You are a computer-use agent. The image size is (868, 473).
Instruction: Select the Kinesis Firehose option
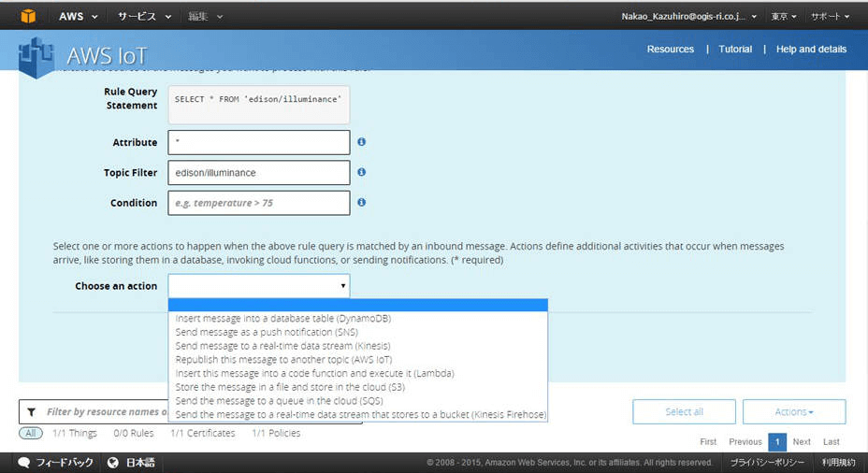(x=357, y=414)
